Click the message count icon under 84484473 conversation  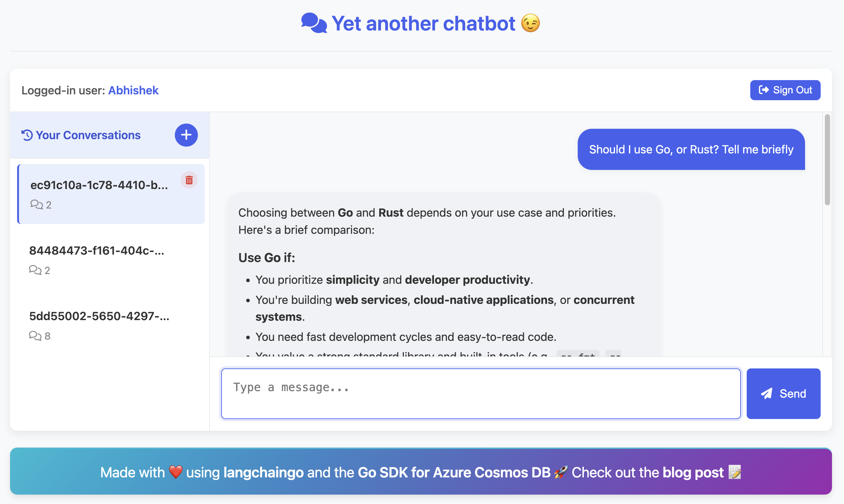(x=35, y=270)
